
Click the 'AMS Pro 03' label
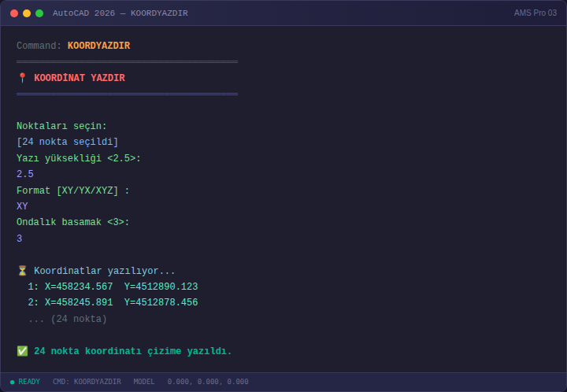pos(535,13)
